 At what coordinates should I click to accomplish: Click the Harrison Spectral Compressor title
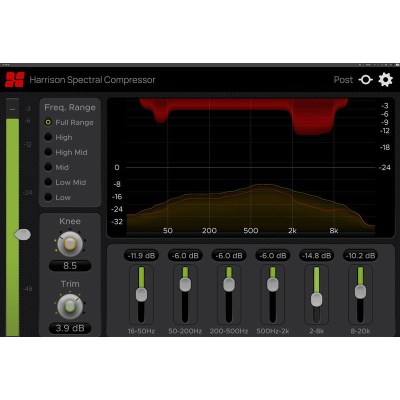(92, 80)
